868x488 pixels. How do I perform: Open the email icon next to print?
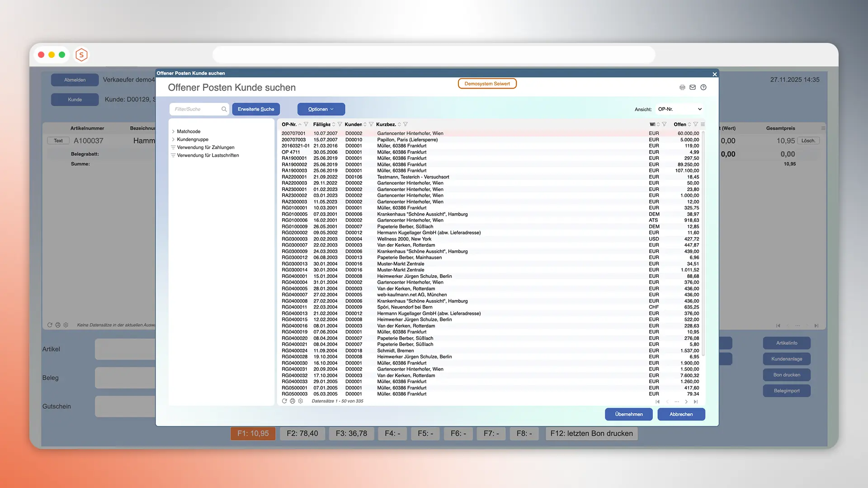[693, 87]
